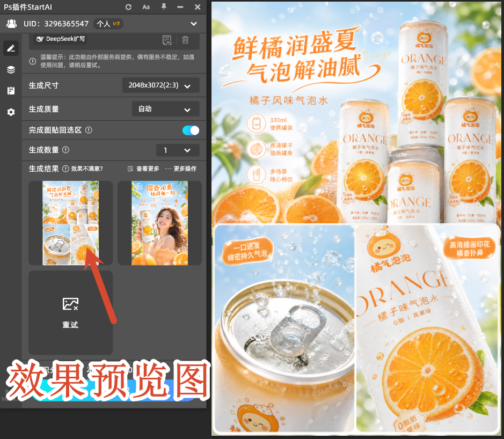Screen dimensions: 504x439
Task: Click the trash icon to clear prompt
Action: pyautogui.click(x=186, y=40)
